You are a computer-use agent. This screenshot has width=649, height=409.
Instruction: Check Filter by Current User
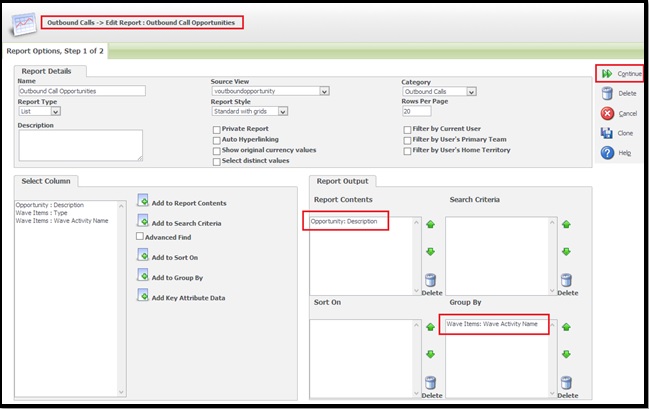(407, 130)
